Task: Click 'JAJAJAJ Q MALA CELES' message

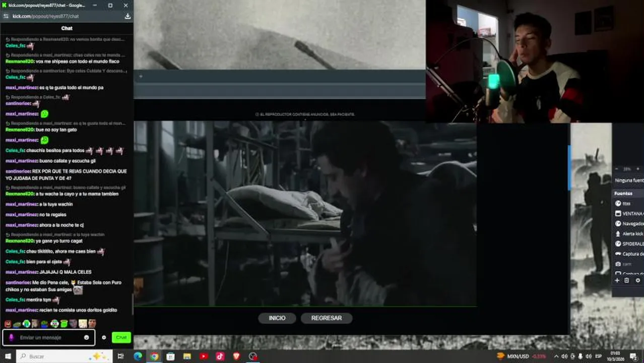Action: [x=65, y=272]
